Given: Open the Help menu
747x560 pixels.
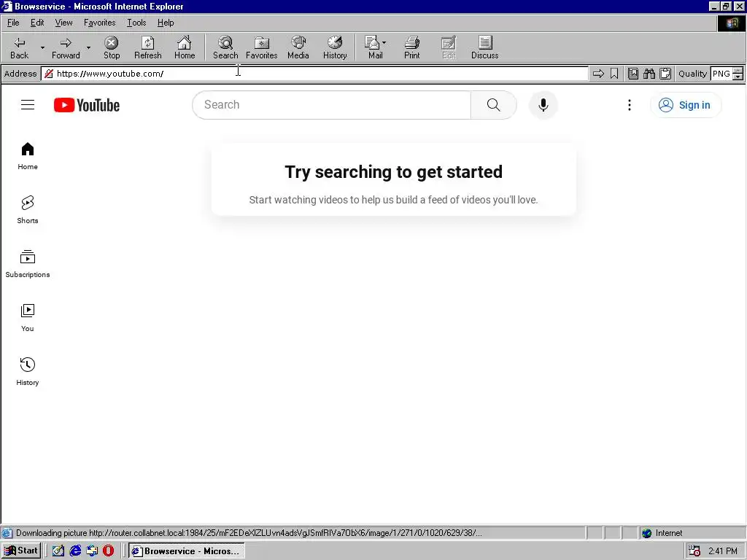Looking at the screenshot, I should click(x=166, y=23).
